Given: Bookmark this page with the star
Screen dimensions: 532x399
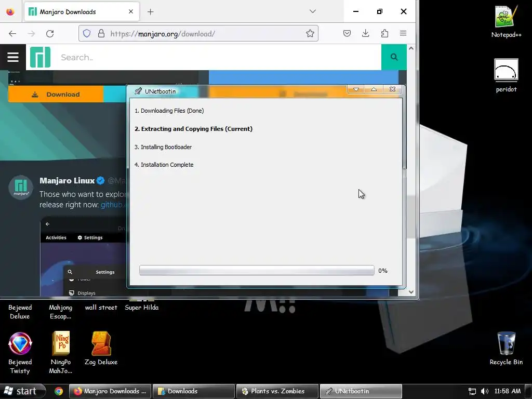Looking at the screenshot, I should 310,33.
